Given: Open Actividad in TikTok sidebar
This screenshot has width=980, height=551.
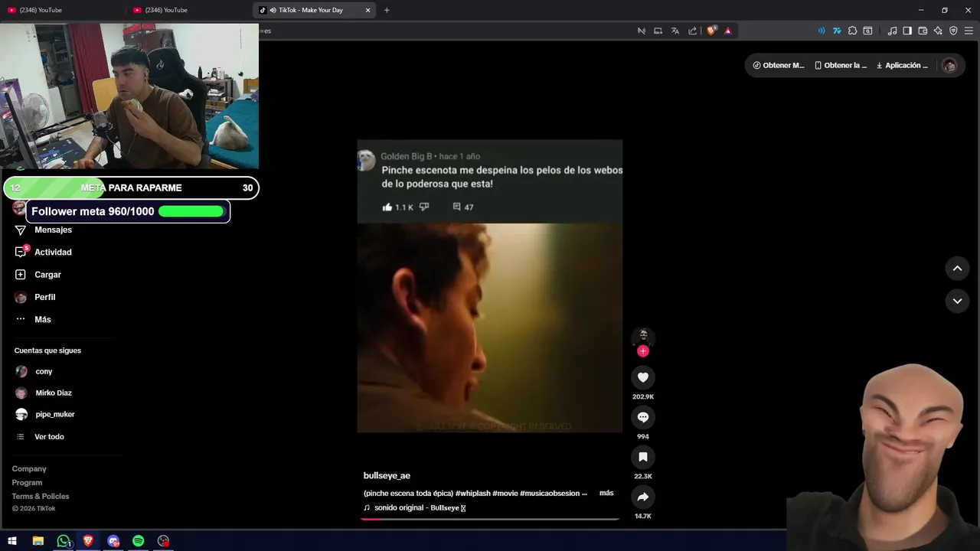Looking at the screenshot, I should (x=44, y=252).
